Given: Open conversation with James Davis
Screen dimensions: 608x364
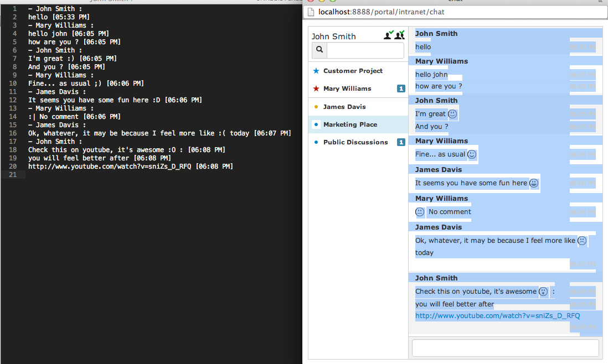Looking at the screenshot, I should (x=344, y=107).
